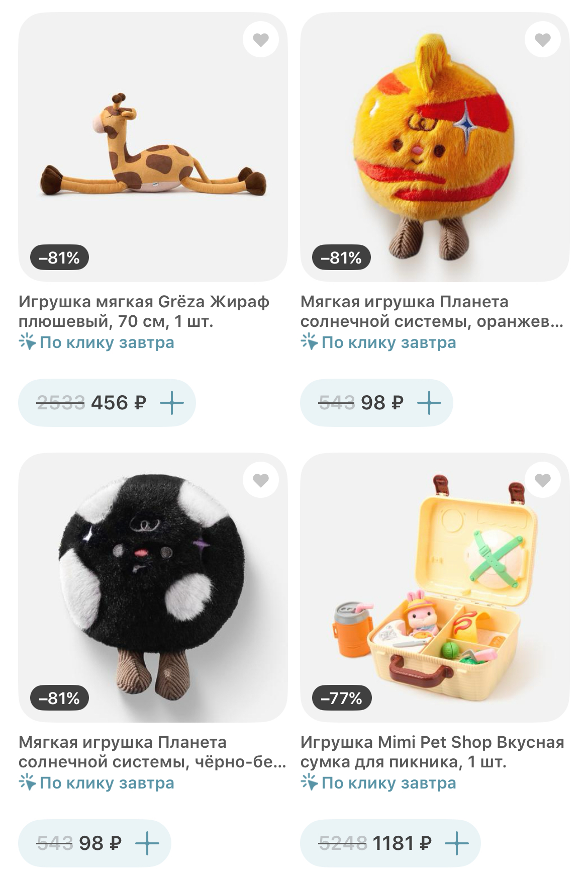Open the orange planet plush photo
Image resolution: width=588 pixels, height=875 pixels.
435,147
